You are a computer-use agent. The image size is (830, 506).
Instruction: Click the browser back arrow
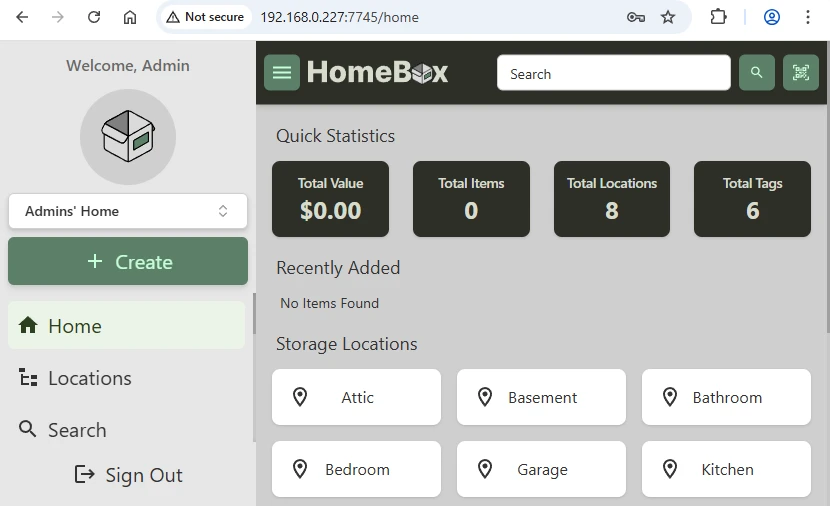22,17
